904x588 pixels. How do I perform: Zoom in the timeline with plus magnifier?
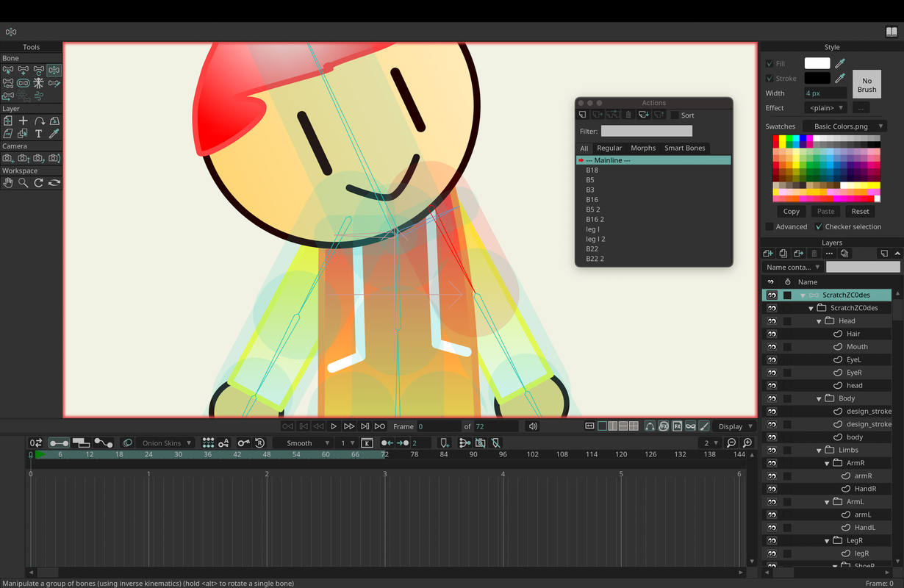747,443
